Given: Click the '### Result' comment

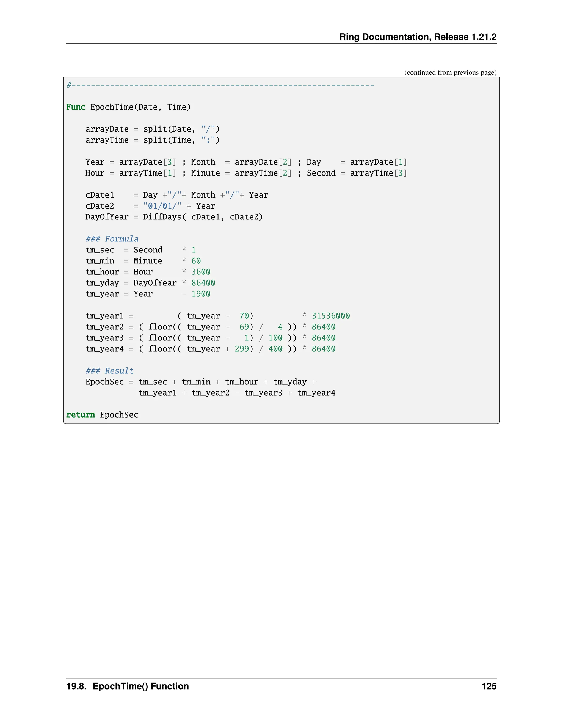Looking at the screenshot, I should tap(109, 371).
